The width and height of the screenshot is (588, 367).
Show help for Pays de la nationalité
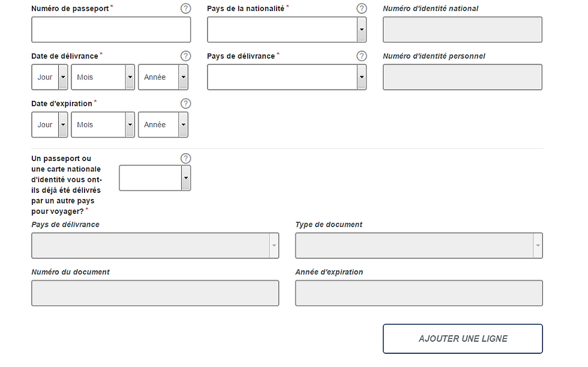pos(361,8)
